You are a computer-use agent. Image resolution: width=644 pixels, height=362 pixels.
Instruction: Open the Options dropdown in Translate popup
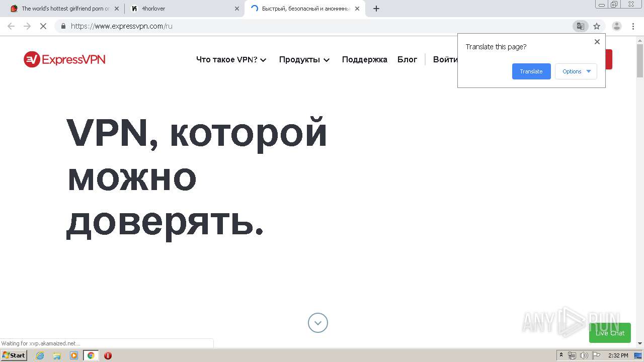coord(576,71)
